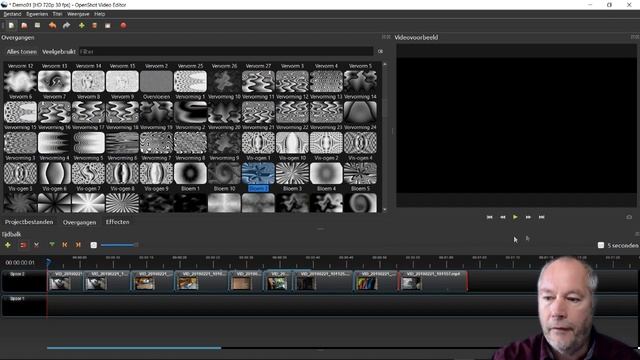This screenshot has width=640, height=360.
Task: Show all transitions with Alles tonen
Action: (x=22, y=52)
